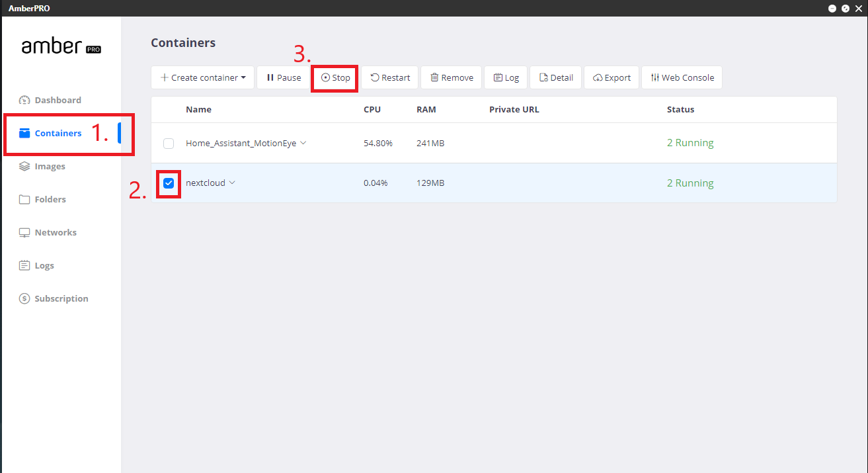Navigate to Networks page
This screenshot has width=868, height=473.
pyautogui.click(x=48, y=233)
